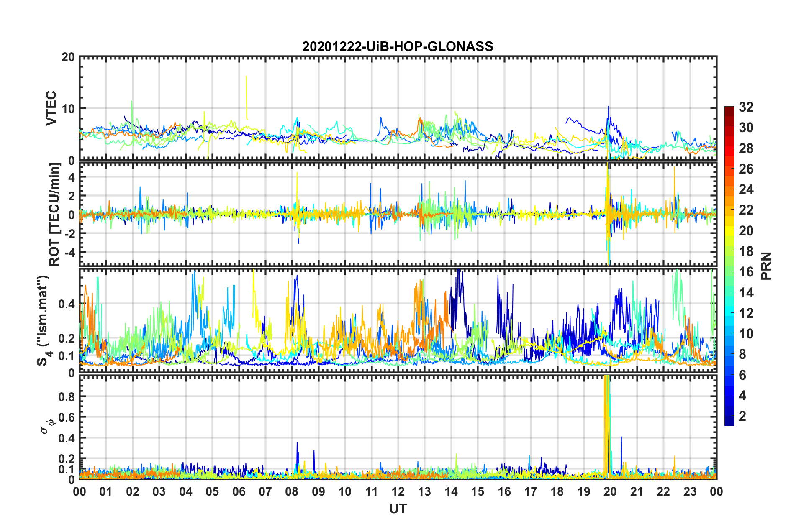This screenshot has width=796, height=532.
Task: Click the 11 hour tick label
Action: (x=372, y=491)
